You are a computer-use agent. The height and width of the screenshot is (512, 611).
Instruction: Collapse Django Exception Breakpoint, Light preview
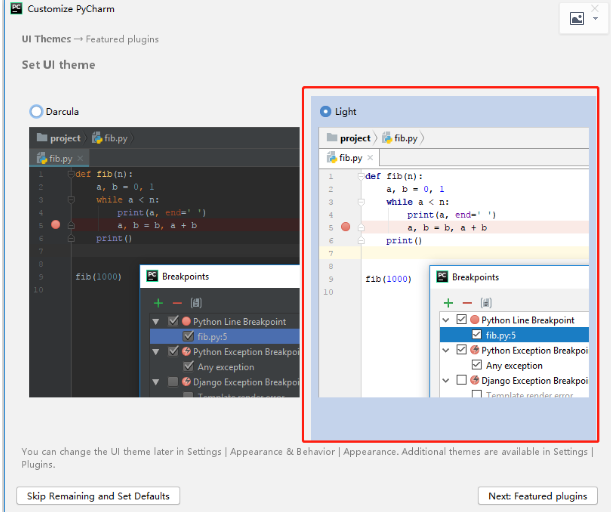click(446, 380)
